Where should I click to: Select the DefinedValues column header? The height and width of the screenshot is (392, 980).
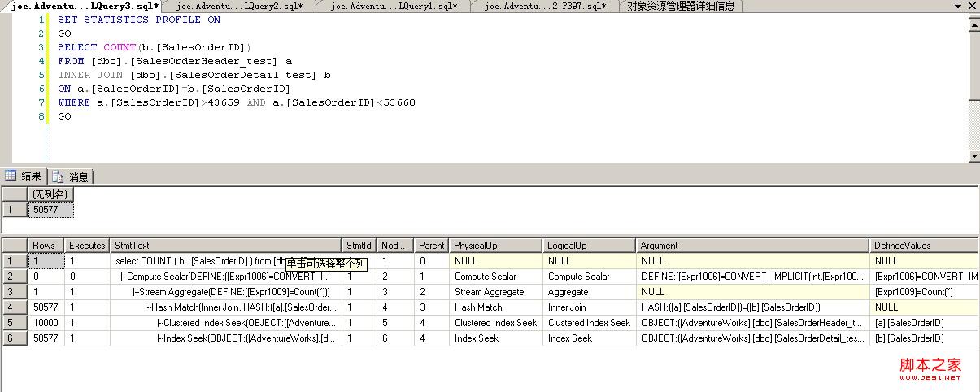(x=925, y=245)
